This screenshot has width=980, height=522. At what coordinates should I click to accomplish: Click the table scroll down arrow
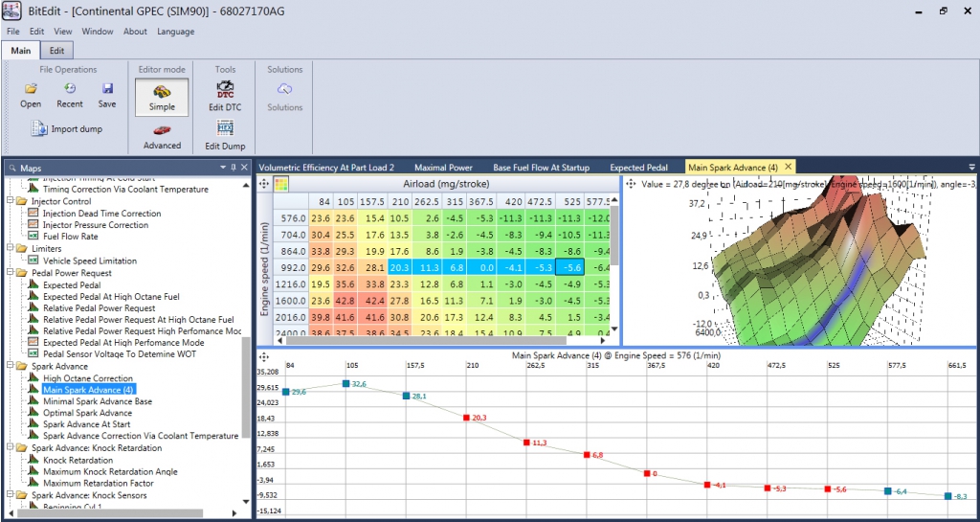click(x=613, y=329)
